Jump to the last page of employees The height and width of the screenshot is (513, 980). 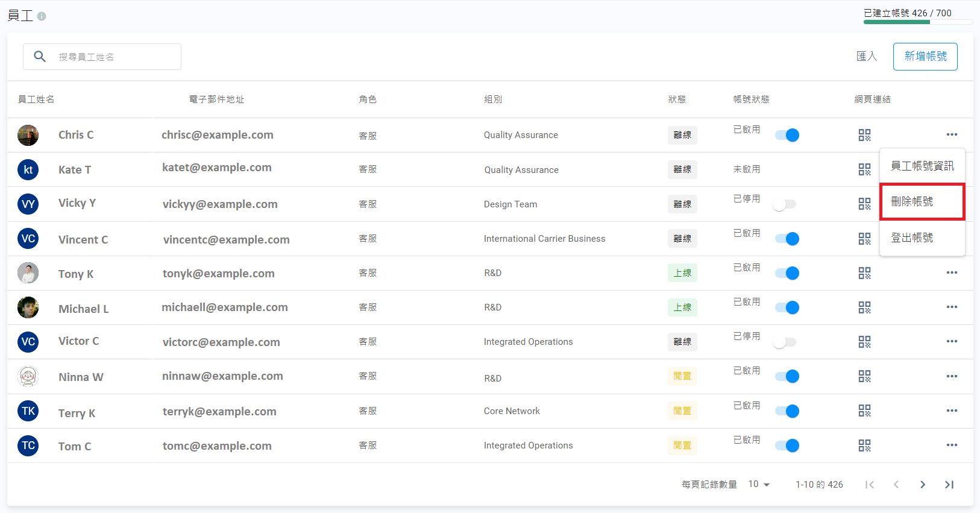point(949,485)
